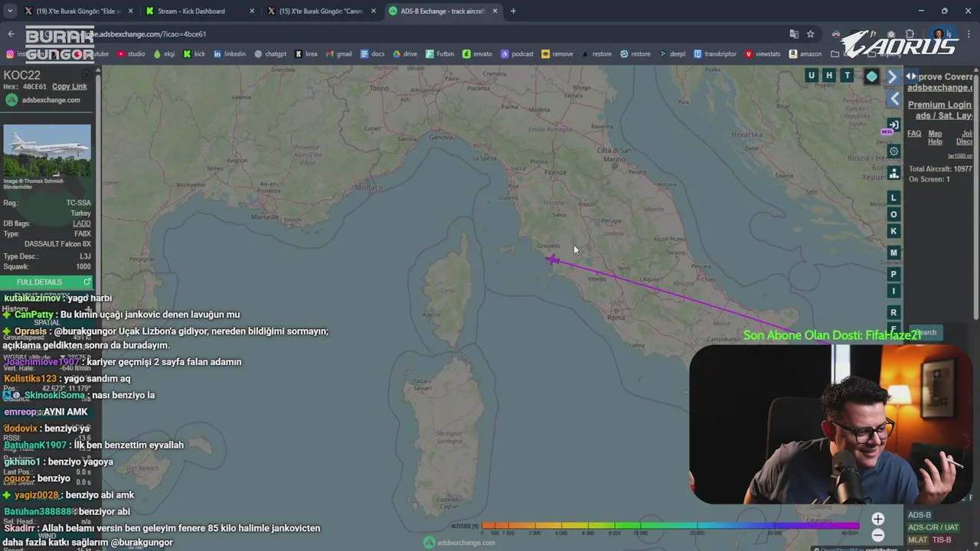
Task: Click the LADD database flag link
Action: click(81, 223)
